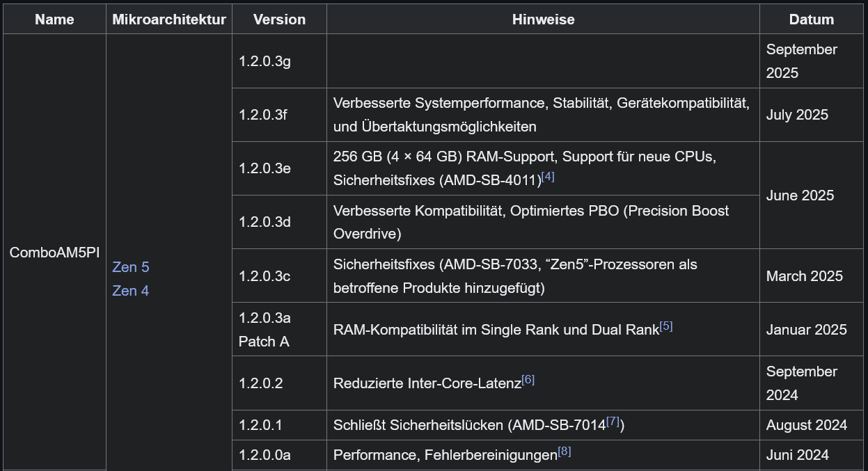Click the Hinweise column header

[x=543, y=19]
